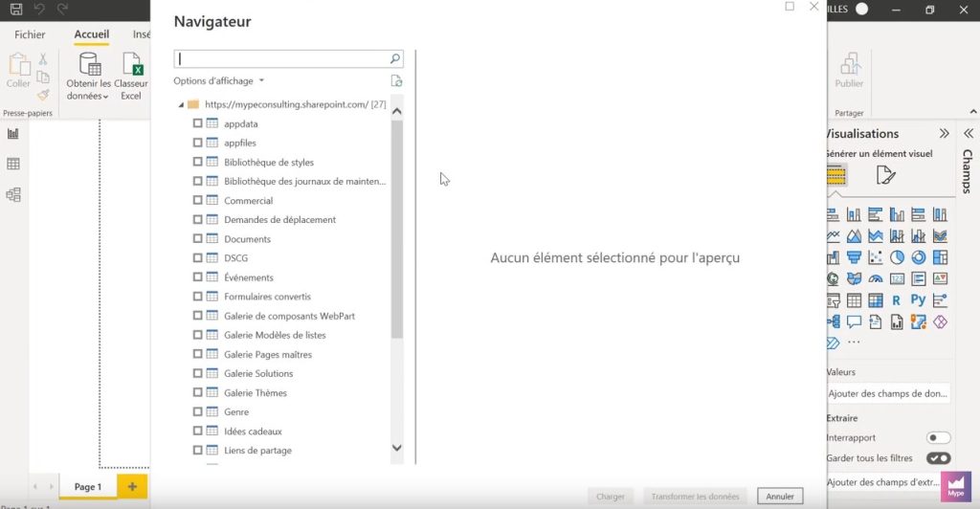Viewport: 980px width, 509px height.
Task: Click the Classeur Excel button
Action: click(x=131, y=77)
